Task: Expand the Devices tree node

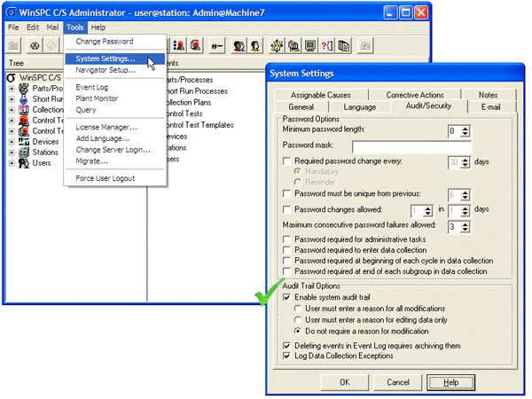Action: (12, 142)
